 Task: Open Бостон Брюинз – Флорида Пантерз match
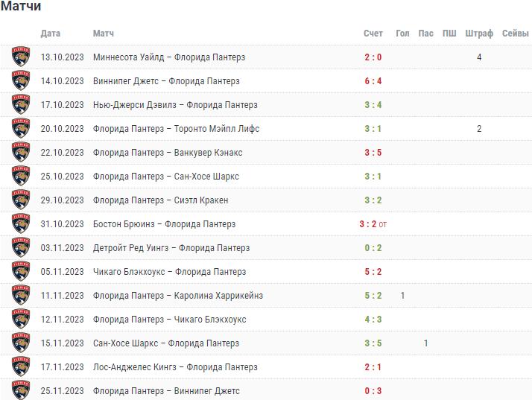pyautogui.click(x=164, y=224)
